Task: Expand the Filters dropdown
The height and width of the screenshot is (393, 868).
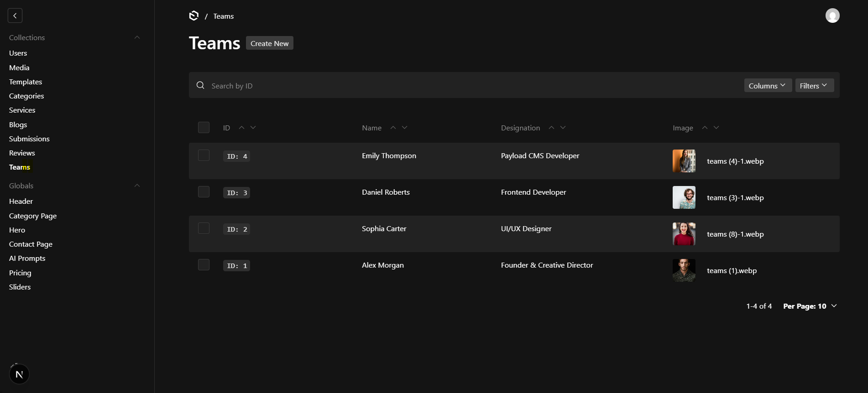Action: tap(814, 86)
